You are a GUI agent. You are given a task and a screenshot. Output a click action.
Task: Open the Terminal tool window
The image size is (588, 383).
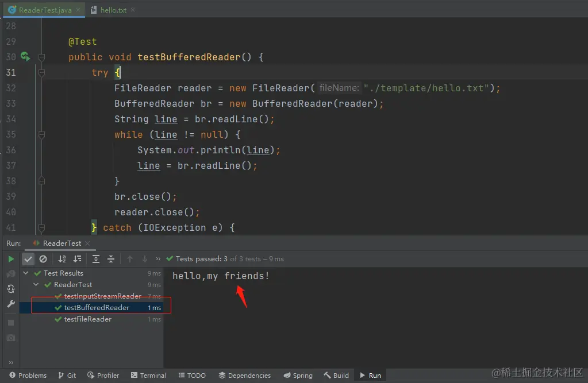point(148,375)
